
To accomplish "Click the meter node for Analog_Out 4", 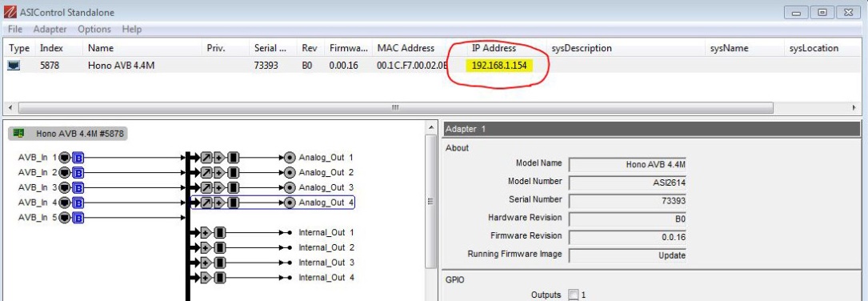I will point(233,203).
